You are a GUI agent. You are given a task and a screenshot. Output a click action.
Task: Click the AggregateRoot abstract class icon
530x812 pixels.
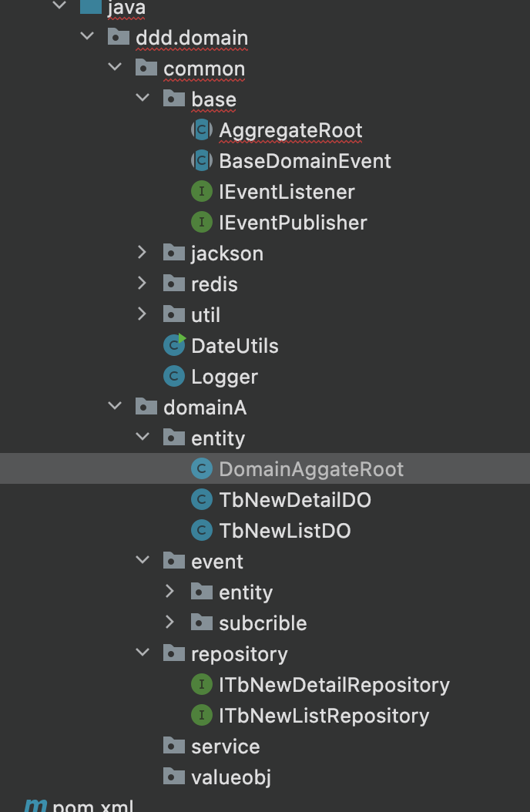tap(201, 130)
